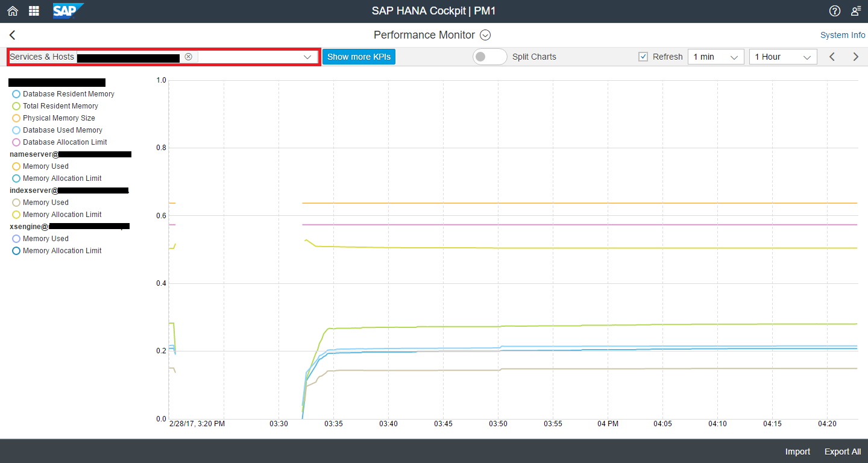Enable the Split Charts switch
868x463 pixels.
(489, 57)
